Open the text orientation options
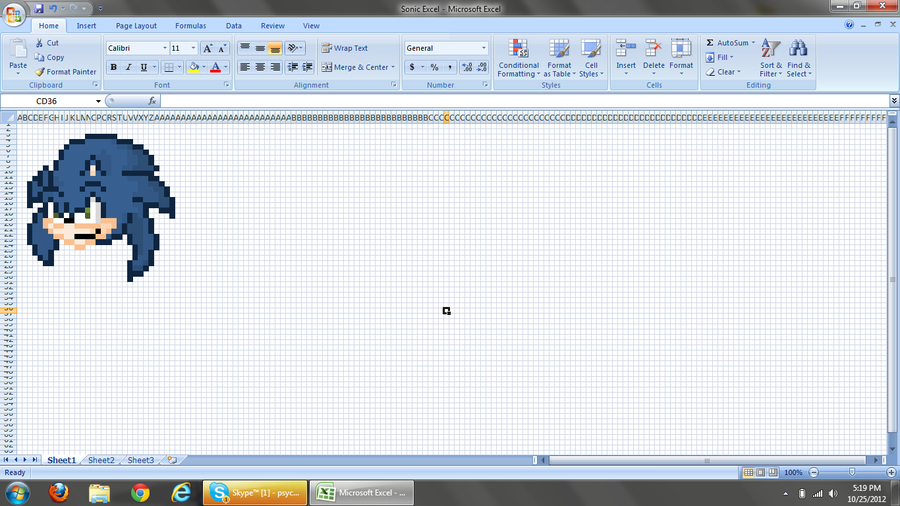 click(x=295, y=48)
